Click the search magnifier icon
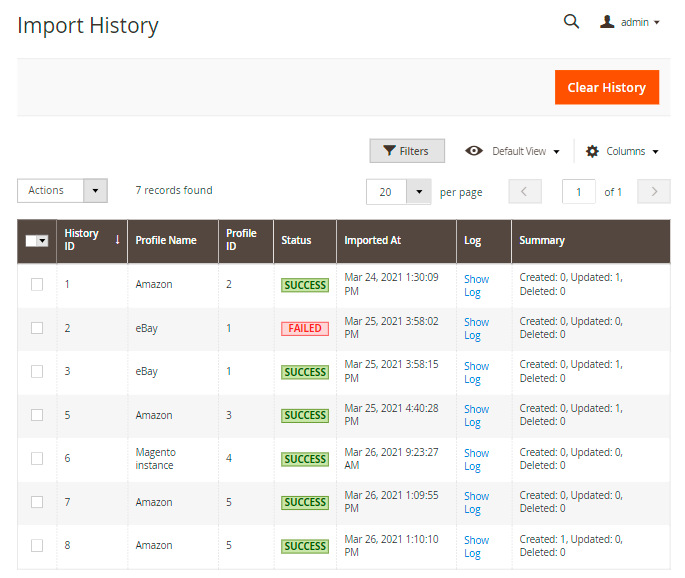 (x=571, y=21)
